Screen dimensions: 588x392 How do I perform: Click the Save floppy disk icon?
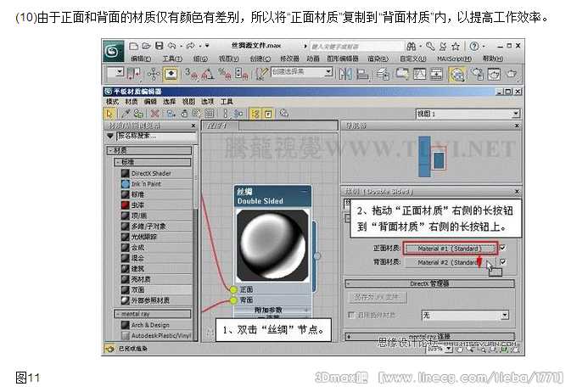159,46
